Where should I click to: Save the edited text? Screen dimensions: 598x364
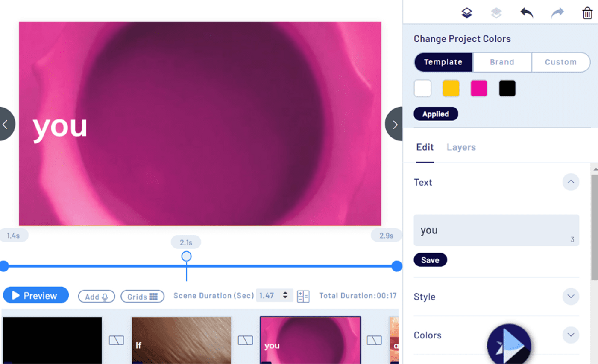pos(430,260)
